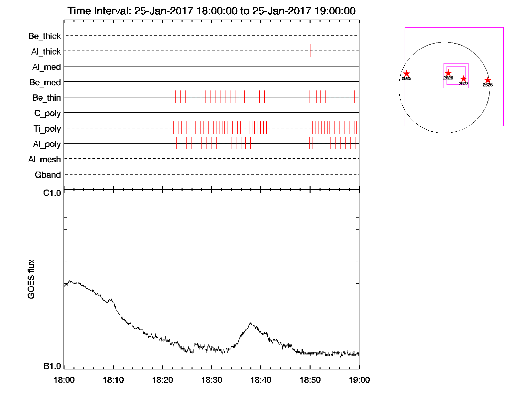The height and width of the screenshot is (399, 532).
Task: Click the GOES flux axis label
Action: click(x=31, y=279)
